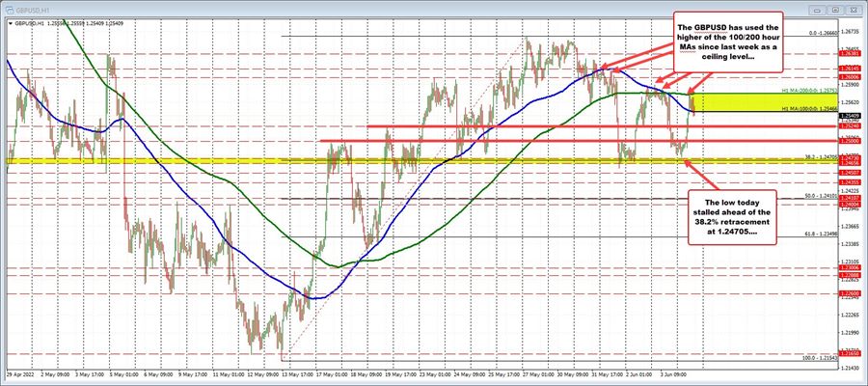Click the red 1.22888 price tag
Viewport: 868px width, 386px height.
850,275
